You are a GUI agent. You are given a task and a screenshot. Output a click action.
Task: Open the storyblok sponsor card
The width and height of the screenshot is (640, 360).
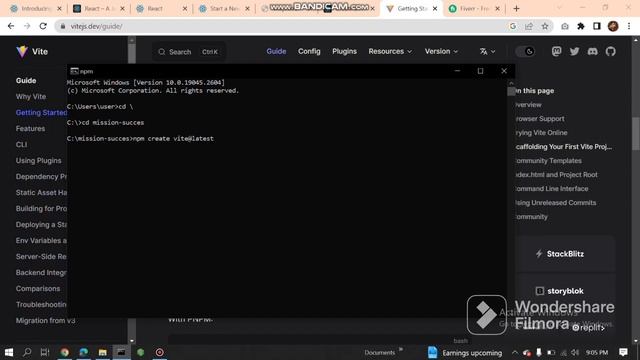pyautogui.click(x=565, y=291)
